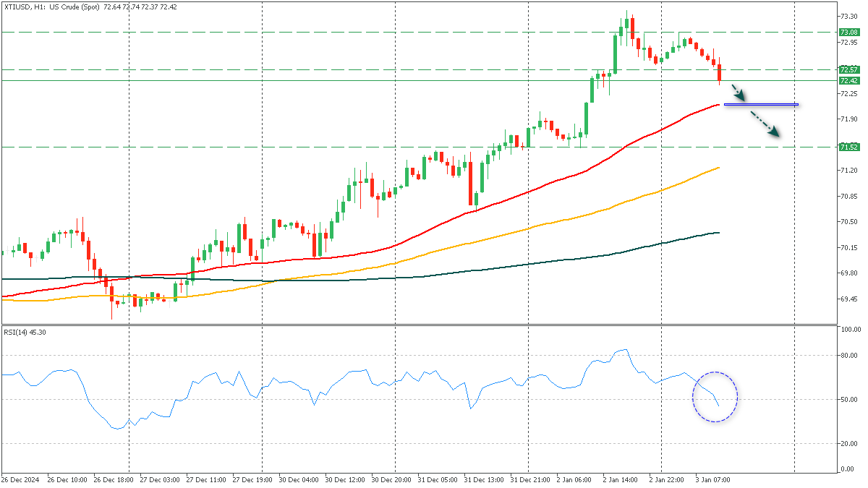868x488 pixels.
Task: Click the 69.80 price axis label
Action: tap(848, 273)
